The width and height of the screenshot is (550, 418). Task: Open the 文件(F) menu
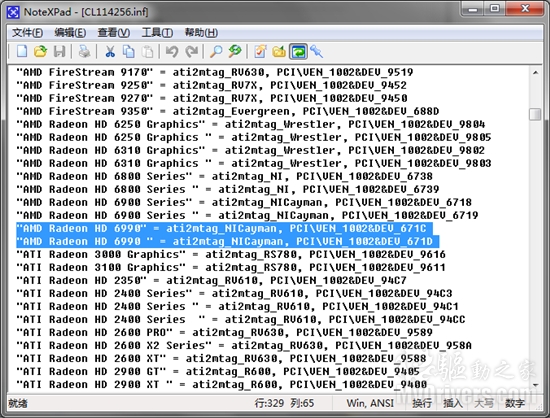27,33
